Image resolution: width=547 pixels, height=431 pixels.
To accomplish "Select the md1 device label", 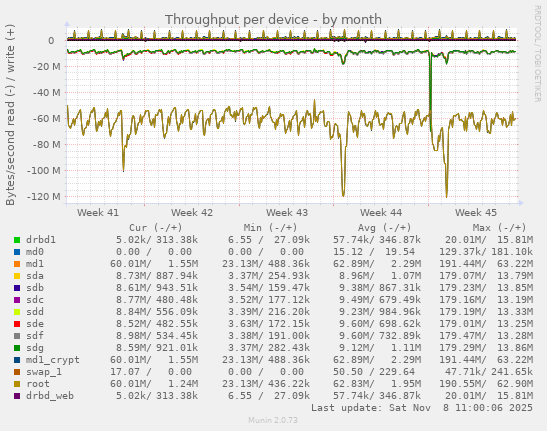I will pyautogui.click(x=35, y=264).
